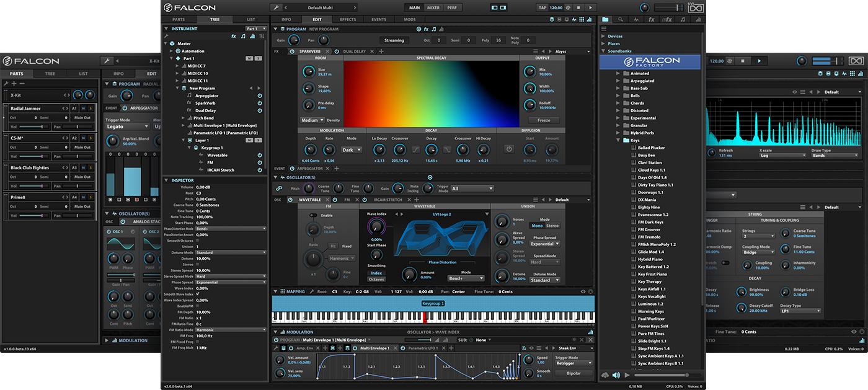Click the Keygroup 1 mapping zone
This screenshot has height=390, width=868.
pyautogui.click(x=433, y=303)
